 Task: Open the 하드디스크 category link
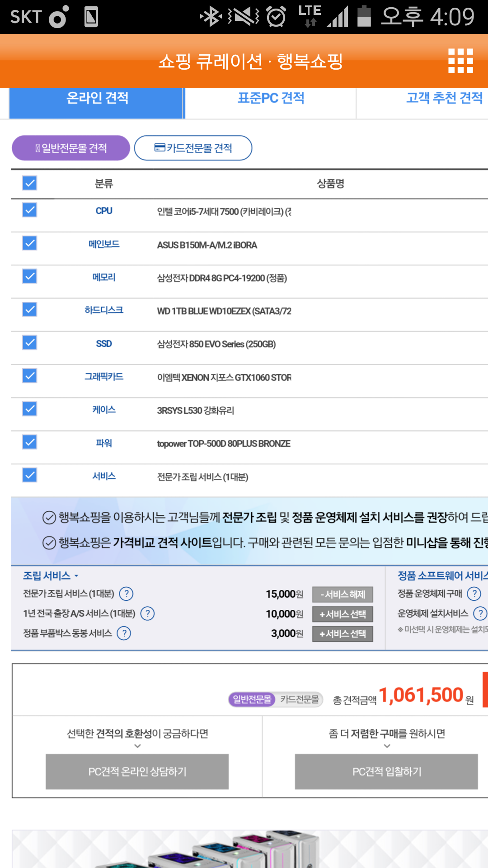(104, 310)
